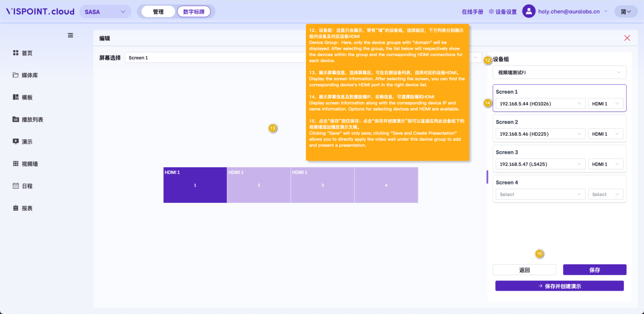Click the 保存并创建演示 button
Image resolution: width=644 pixels, height=314 pixels.
(559, 286)
